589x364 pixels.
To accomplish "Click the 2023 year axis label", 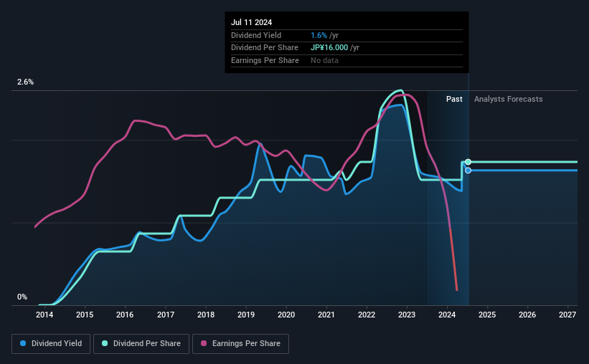I will coord(407,315).
